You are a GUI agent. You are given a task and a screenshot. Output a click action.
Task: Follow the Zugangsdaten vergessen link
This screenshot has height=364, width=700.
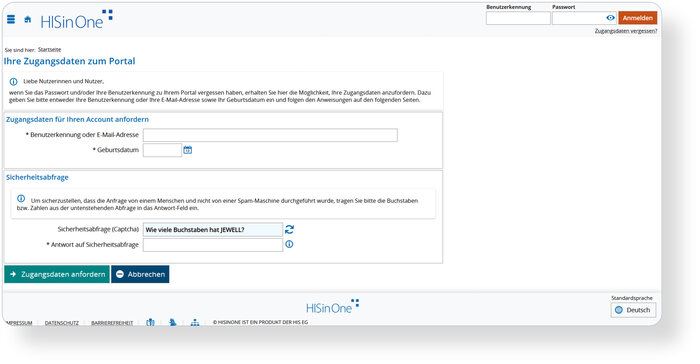pyautogui.click(x=625, y=31)
